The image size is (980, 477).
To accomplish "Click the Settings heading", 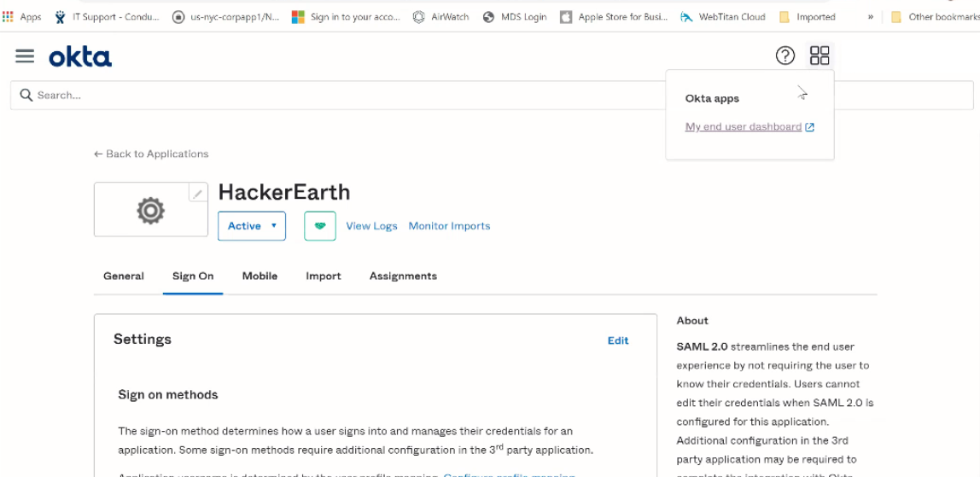I will point(143,339).
